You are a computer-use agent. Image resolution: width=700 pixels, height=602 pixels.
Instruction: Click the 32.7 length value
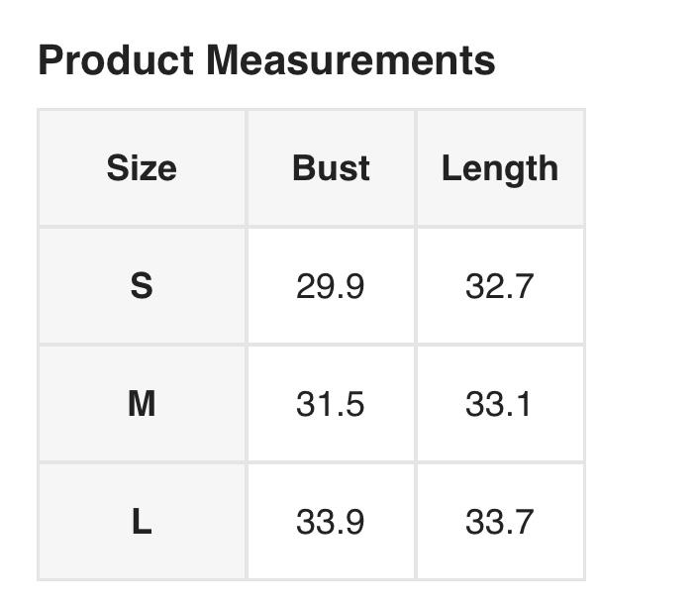click(x=499, y=286)
